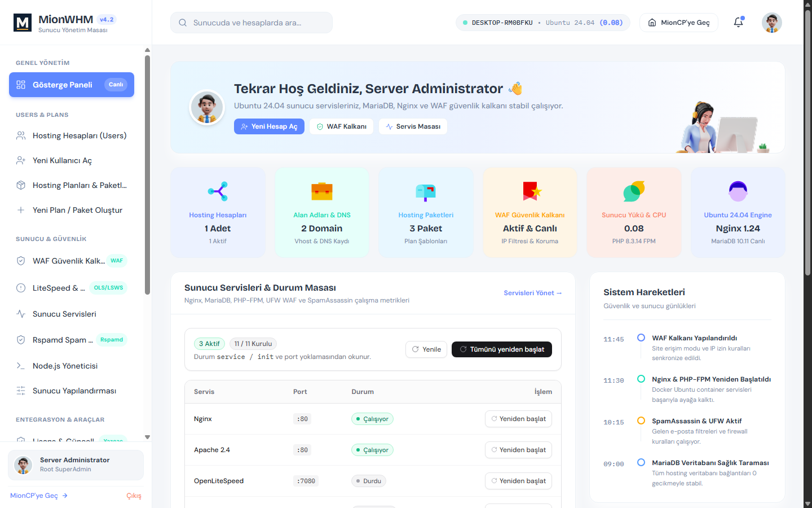The width and height of the screenshot is (812, 508).
Task: Click the pulse icon for Sunucu Servisleri
Action: [21, 314]
